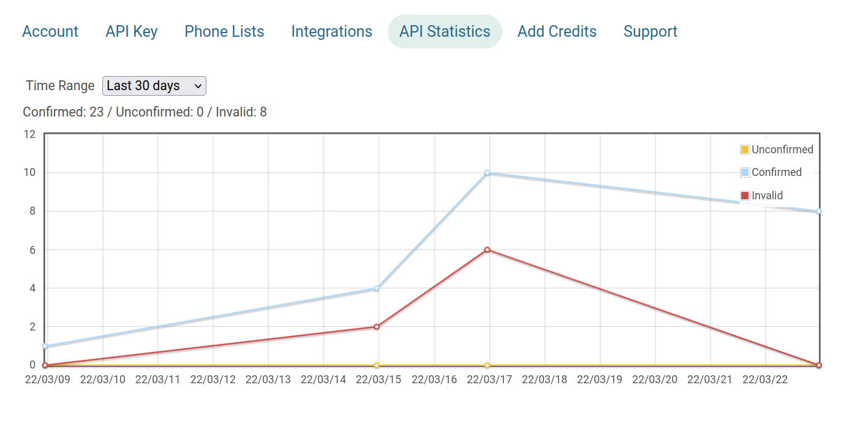Screen dimensions: 868x447
Task: Click the 22/03/15 axis label
Action: coord(379,380)
